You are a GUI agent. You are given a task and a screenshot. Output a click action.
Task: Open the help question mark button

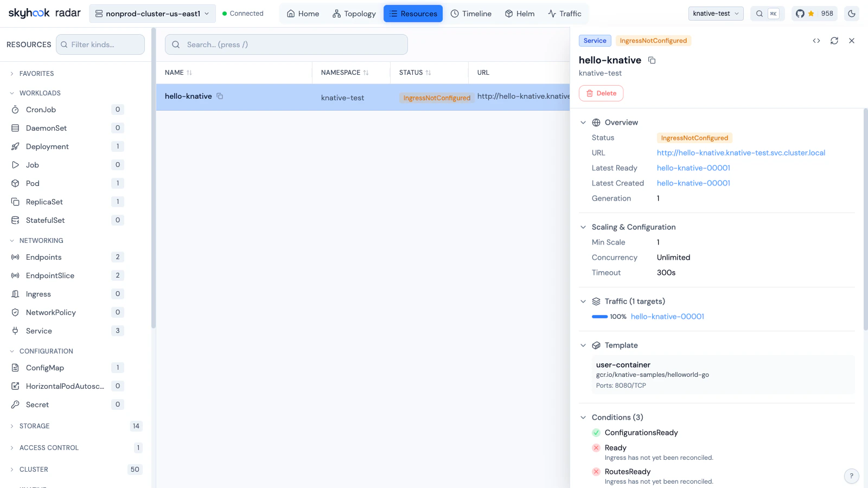(852, 476)
